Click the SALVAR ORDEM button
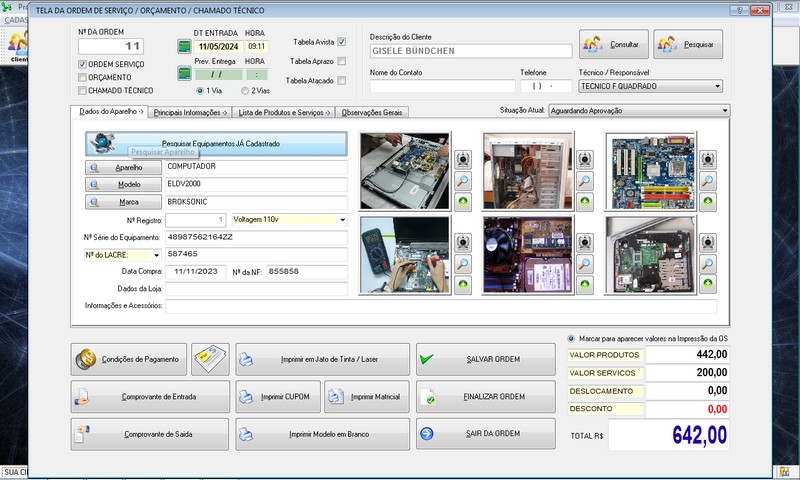Screen dimensions: 800x480 486,359
